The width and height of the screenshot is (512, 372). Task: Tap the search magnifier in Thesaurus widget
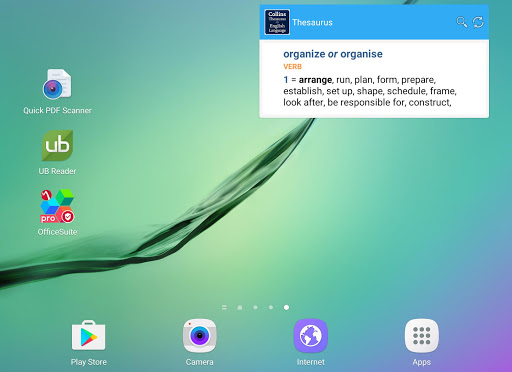[461, 22]
